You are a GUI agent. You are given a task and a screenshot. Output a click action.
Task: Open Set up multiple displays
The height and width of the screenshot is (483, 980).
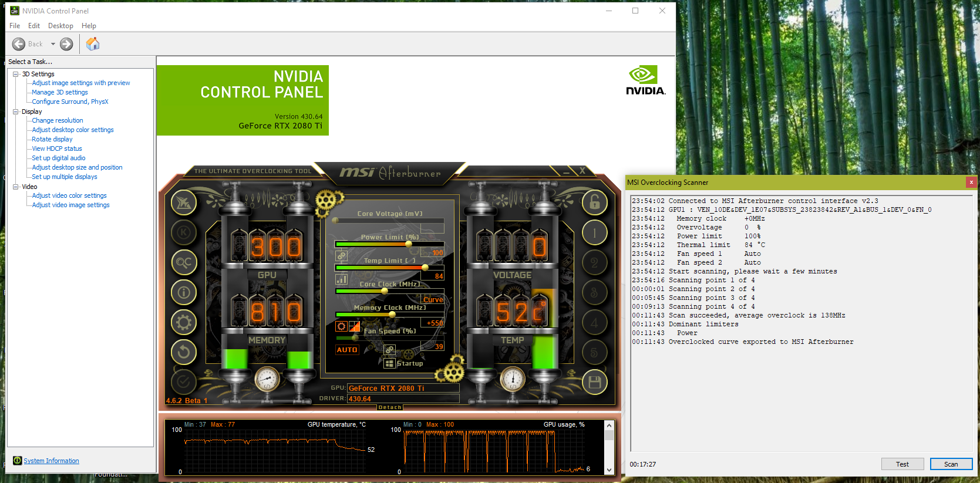[65, 177]
